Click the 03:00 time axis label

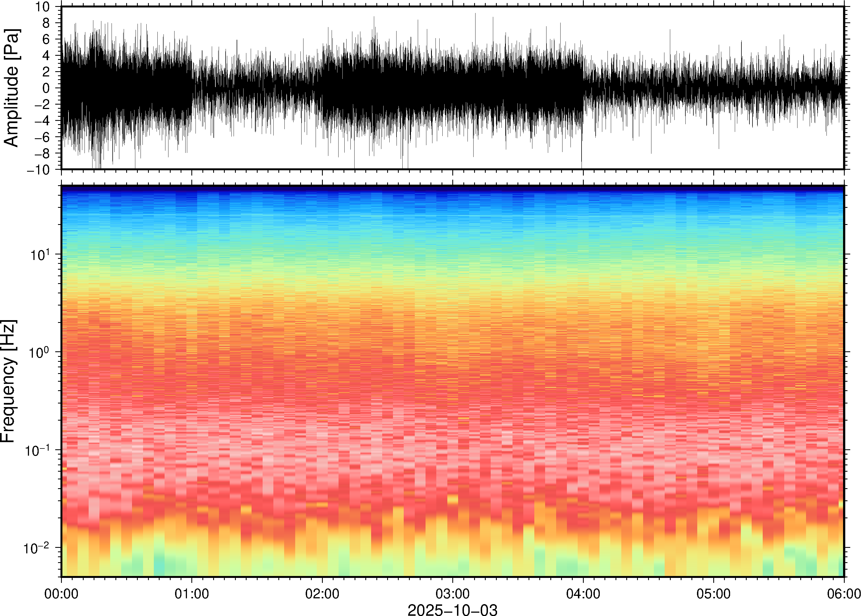(452, 594)
